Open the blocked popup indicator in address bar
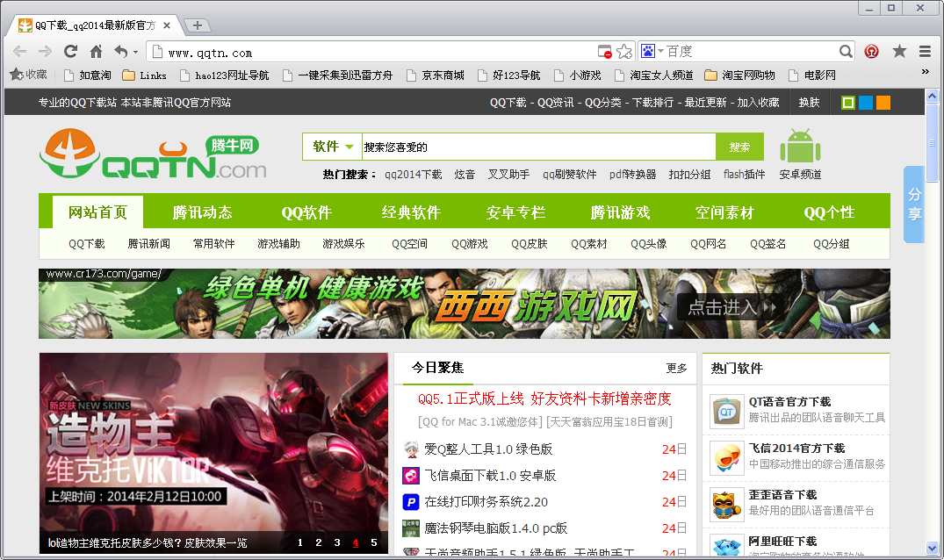This screenshot has height=560, width=944. point(605,52)
